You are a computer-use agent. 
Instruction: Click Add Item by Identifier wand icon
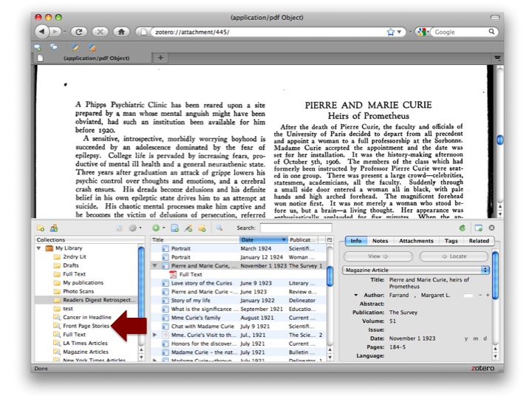(188, 228)
